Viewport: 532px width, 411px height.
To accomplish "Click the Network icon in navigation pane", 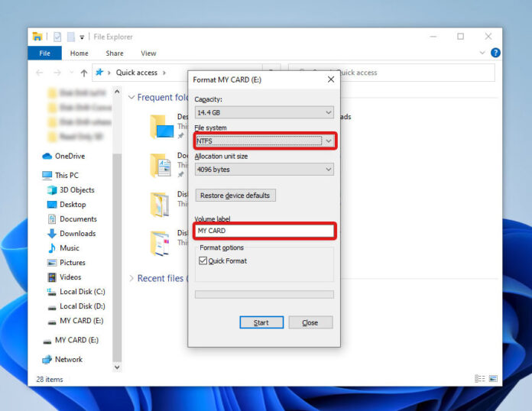I will click(47, 360).
